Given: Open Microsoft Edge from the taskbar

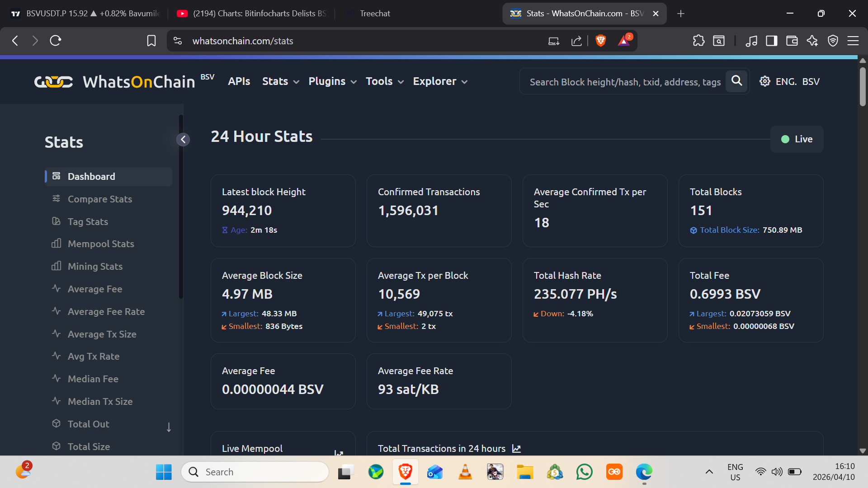Looking at the screenshot, I should [x=644, y=472].
